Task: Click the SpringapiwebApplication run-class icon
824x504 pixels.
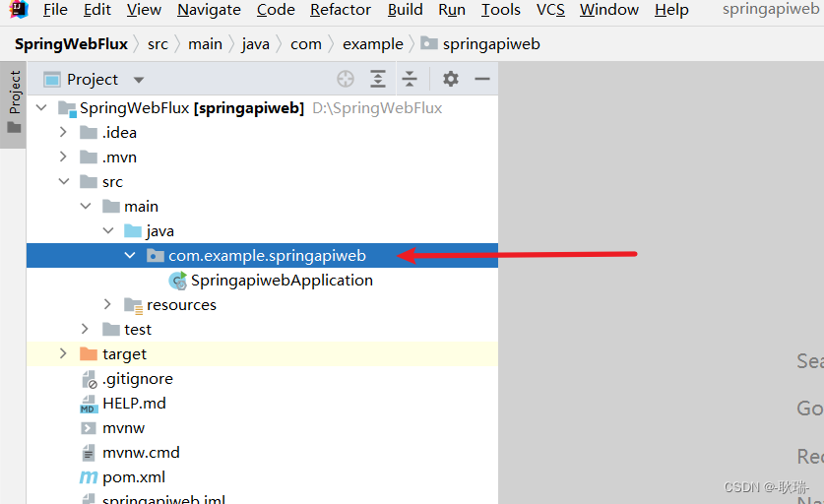Action: (x=177, y=281)
